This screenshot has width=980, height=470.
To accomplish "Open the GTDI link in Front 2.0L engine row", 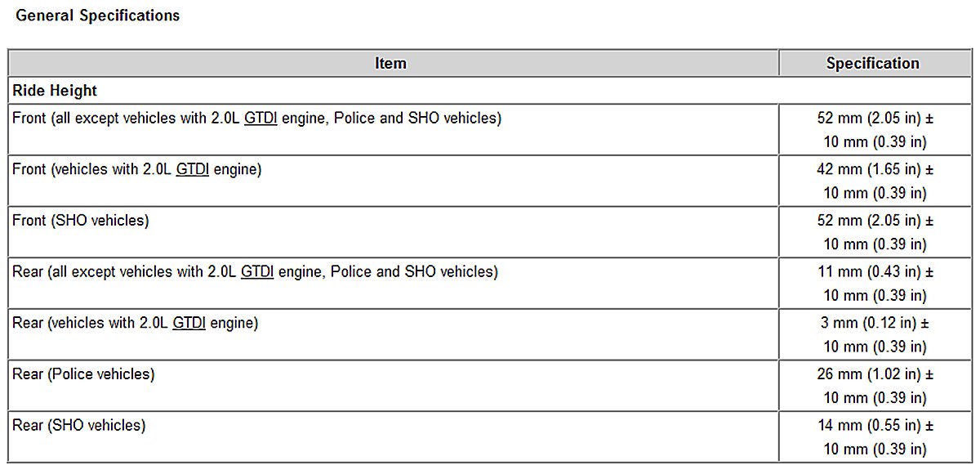I will coord(193,170).
